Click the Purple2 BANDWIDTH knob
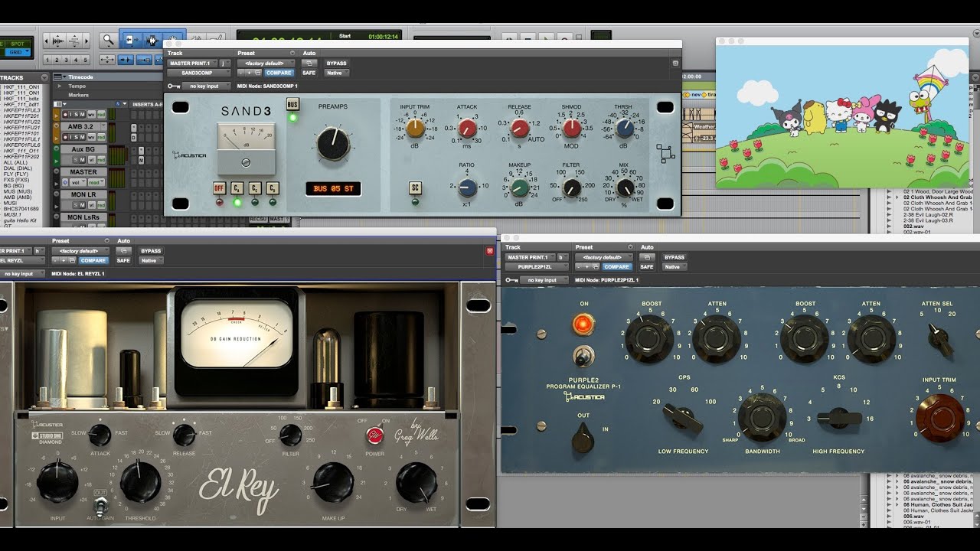The image size is (980, 551). pyautogui.click(x=762, y=417)
